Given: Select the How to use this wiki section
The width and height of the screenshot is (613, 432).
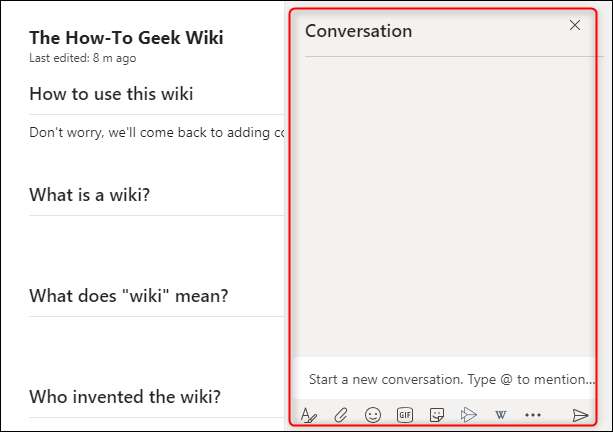Looking at the screenshot, I should coord(111,94).
